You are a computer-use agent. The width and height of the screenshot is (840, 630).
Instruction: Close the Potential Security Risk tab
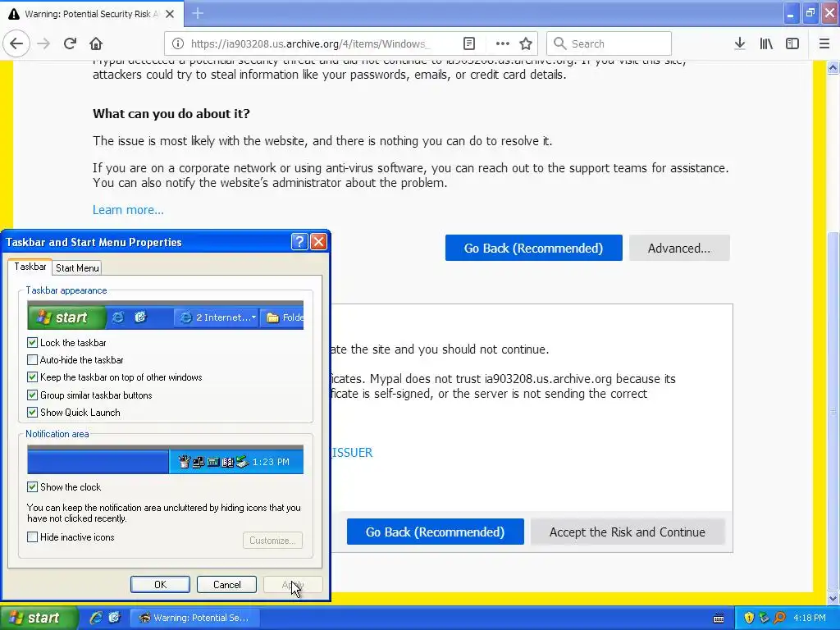click(x=170, y=14)
